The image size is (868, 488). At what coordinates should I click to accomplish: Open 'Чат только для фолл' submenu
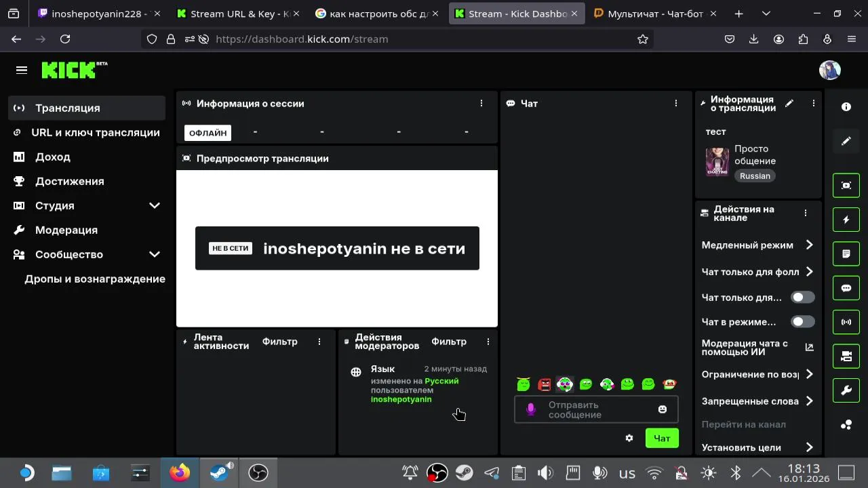[x=757, y=272]
